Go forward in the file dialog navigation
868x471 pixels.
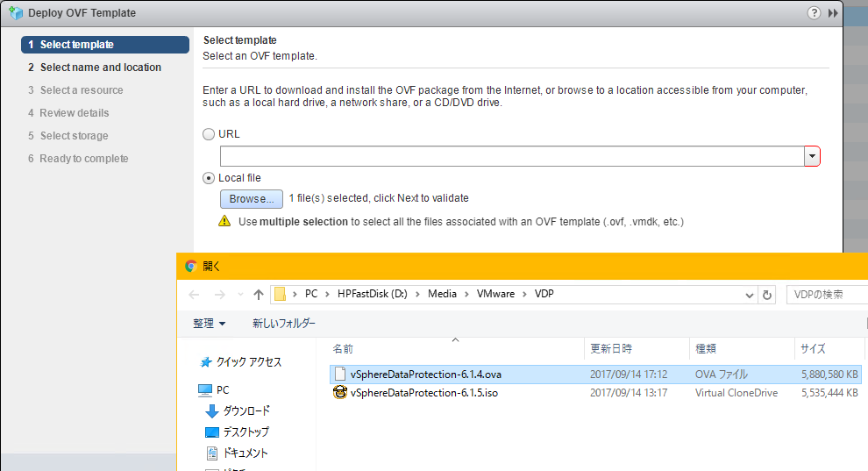coord(220,295)
